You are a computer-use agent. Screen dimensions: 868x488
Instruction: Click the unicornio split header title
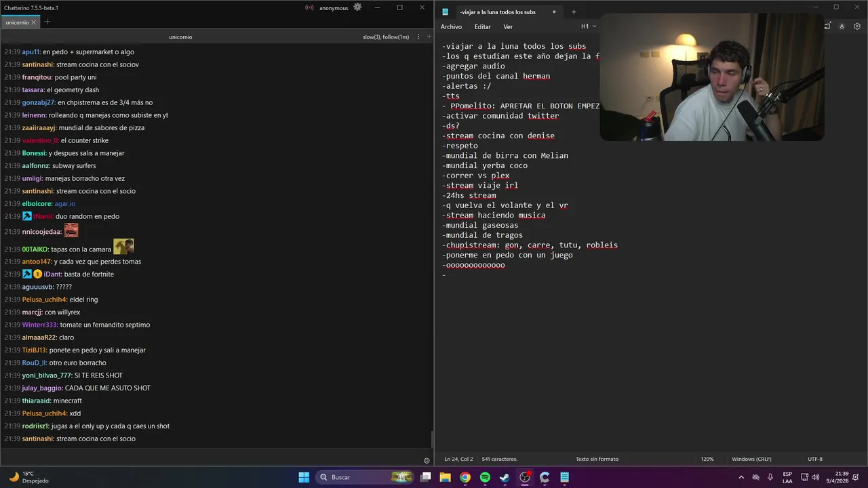coord(180,37)
